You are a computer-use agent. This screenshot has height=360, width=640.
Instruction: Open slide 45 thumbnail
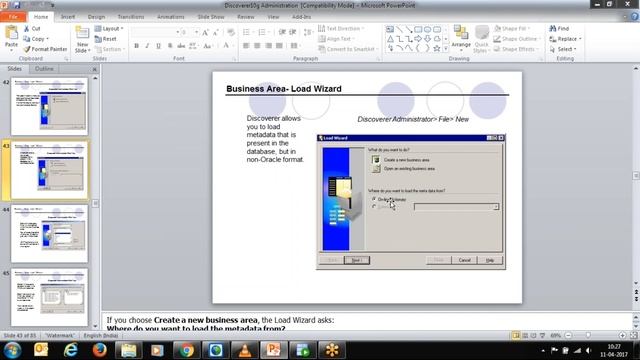[49, 297]
